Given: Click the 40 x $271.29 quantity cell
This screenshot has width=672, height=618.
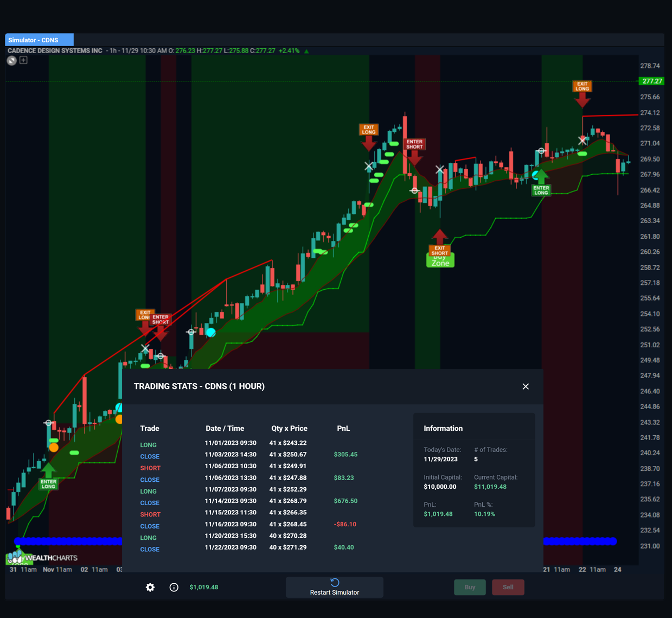Looking at the screenshot, I should [288, 547].
